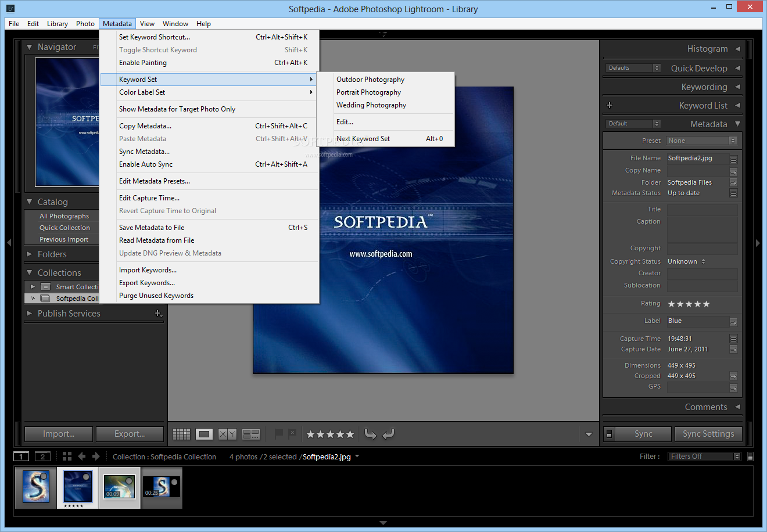The width and height of the screenshot is (767, 532).
Task: Toggle Auto Sync switch beside Sync
Action: pyautogui.click(x=609, y=434)
